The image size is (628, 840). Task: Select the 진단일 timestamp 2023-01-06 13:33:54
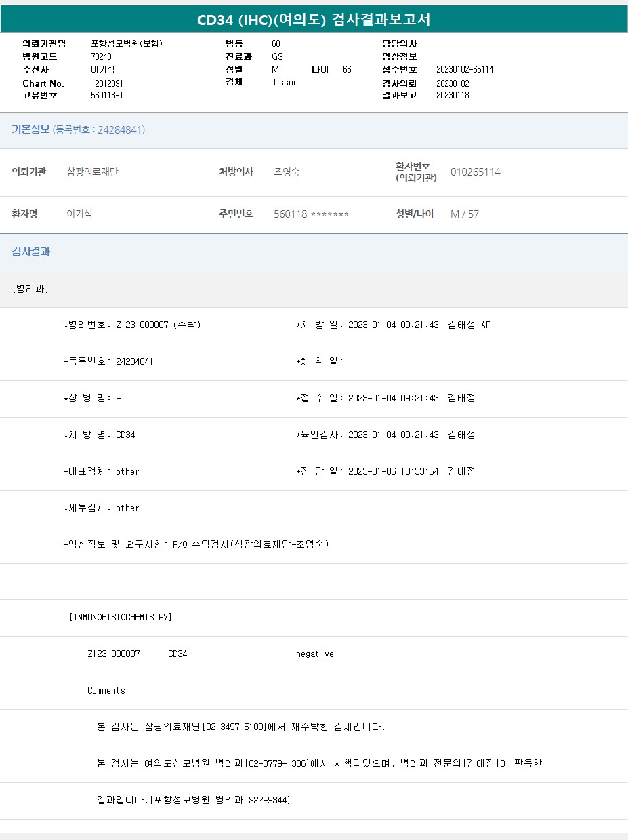[393, 471]
